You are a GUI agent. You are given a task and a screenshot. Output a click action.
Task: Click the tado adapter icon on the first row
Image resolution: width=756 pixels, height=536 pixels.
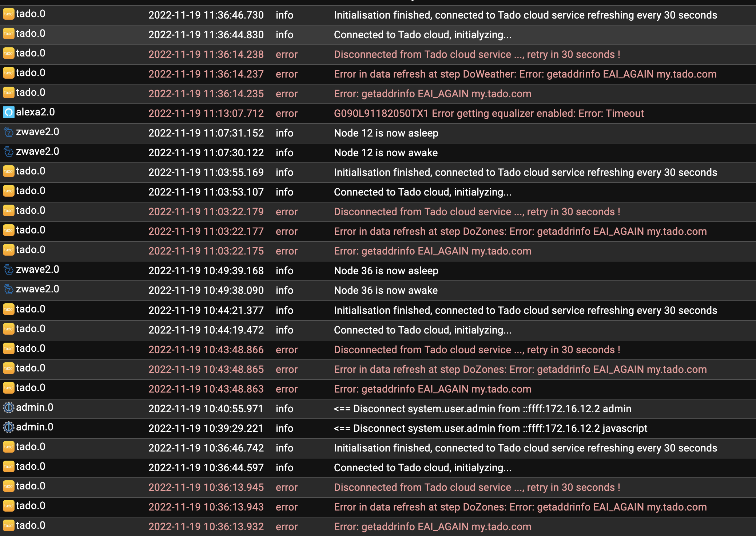[x=8, y=14]
